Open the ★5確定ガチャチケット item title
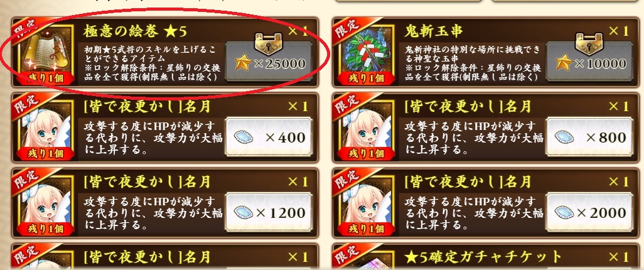The width and height of the screenshot is (644, 270). pos(483,257)
